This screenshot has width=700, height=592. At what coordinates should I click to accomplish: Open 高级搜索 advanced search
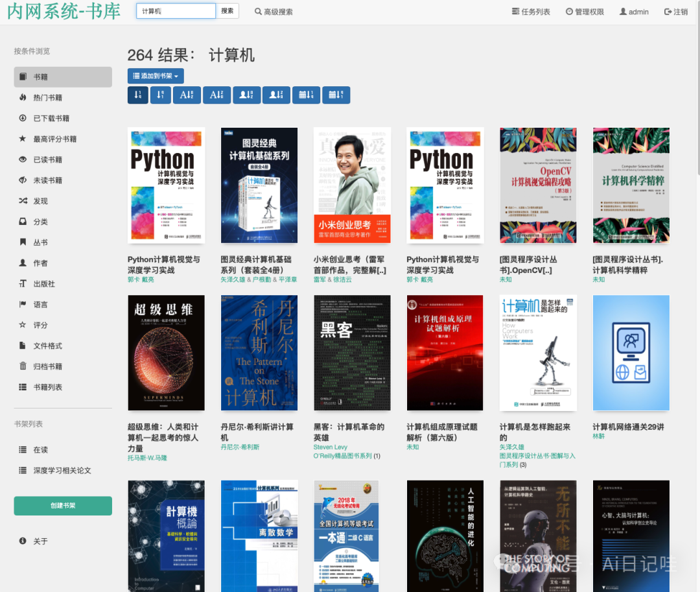(274, 12)
